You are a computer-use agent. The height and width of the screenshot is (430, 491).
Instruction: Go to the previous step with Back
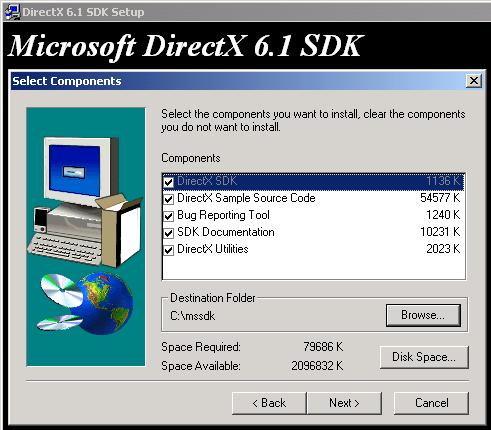[269, 403]
